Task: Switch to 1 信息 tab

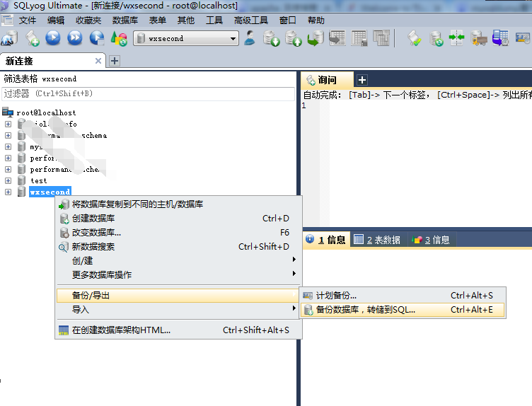Action: [325, 240]
